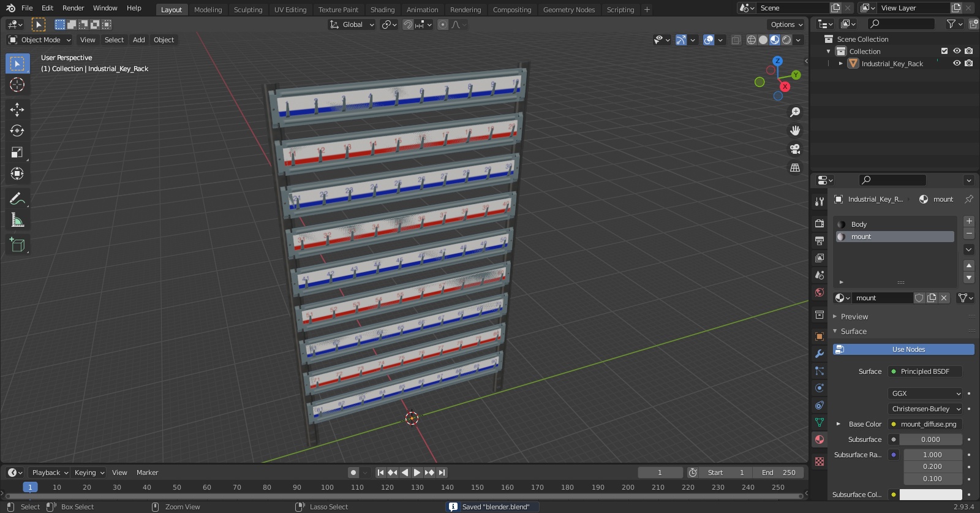Open the View Layer properties tab
The height and width of the screenshot is (513, 980).
pos(820,257)
